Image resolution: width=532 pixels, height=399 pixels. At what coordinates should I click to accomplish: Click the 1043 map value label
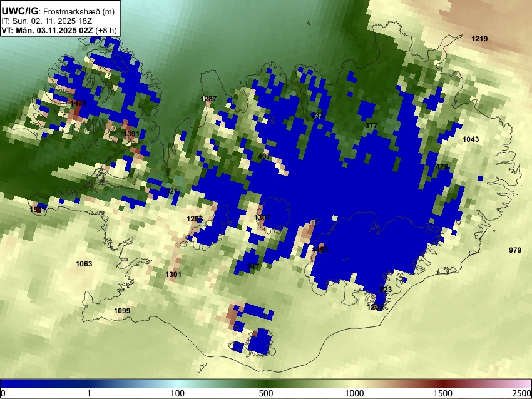coord(471,139)
